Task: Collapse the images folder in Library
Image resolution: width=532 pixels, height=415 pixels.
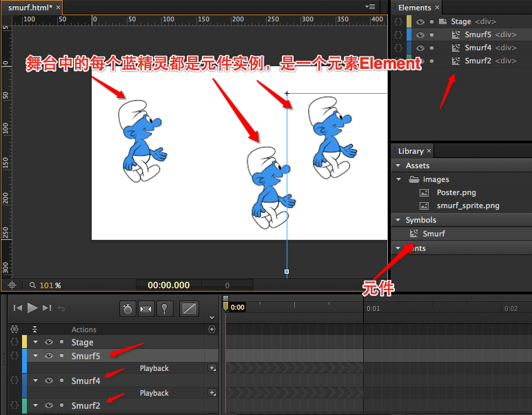Action: 399,179
